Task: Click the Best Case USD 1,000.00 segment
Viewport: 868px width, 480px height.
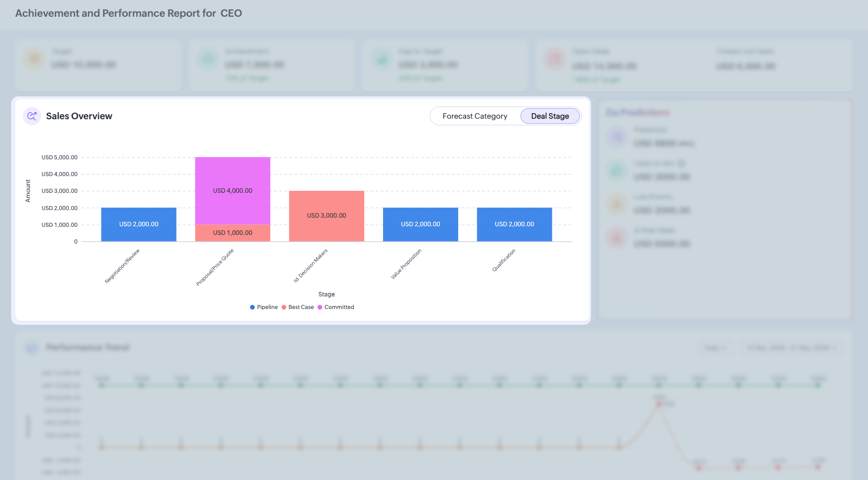Action: click(233, 233)
